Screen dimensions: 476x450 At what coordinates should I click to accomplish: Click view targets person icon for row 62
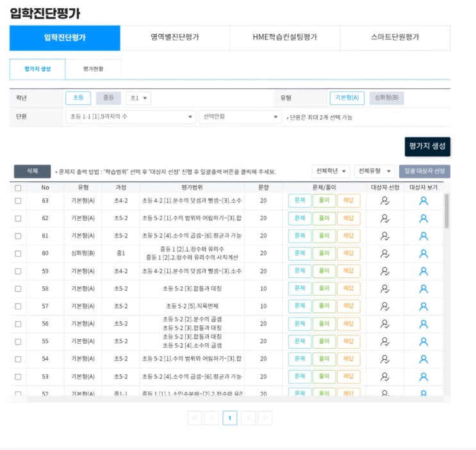(423, 218)
